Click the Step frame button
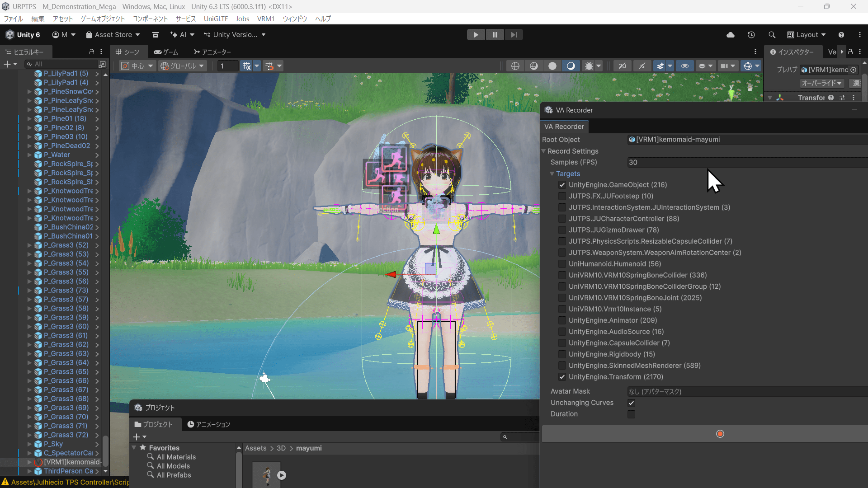Image resolution: width=868 pixels, height=488 pixels. pyautogui.click(x=514, y=35)
